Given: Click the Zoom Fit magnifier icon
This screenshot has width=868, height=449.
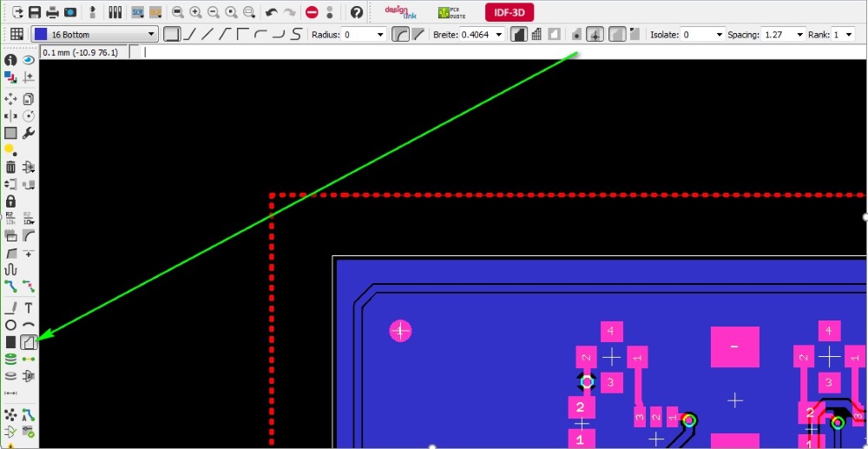Looking at the screenshot, I should pos(178,12).
